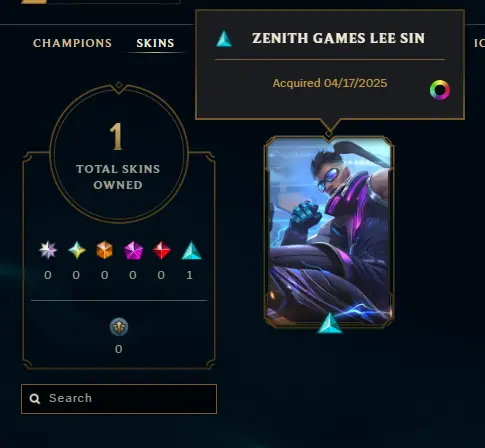Select the red diamond rarity gem

162,250
